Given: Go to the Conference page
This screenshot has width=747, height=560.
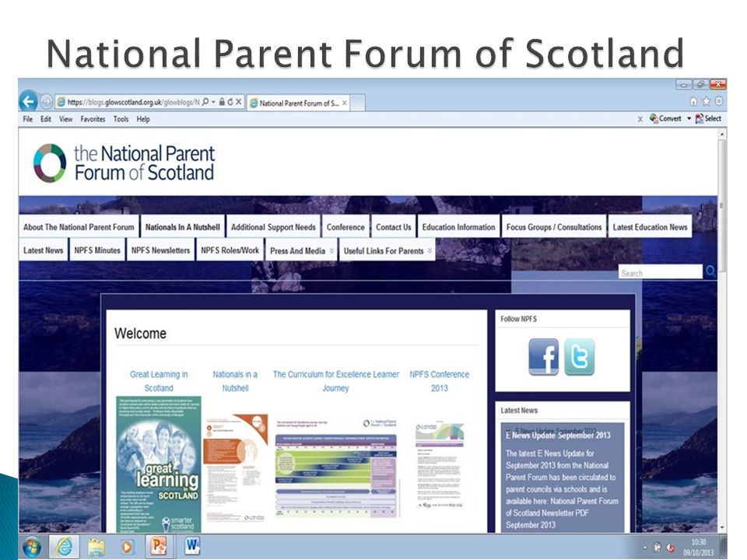Looking at the screenshot, I should 345,227.
